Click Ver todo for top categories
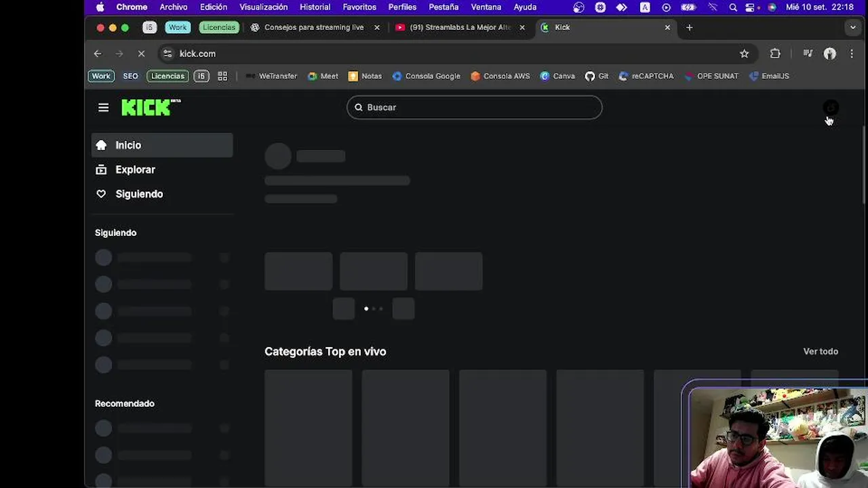The width and height of the screenshot is (868, 488). (x=821, y=351)
